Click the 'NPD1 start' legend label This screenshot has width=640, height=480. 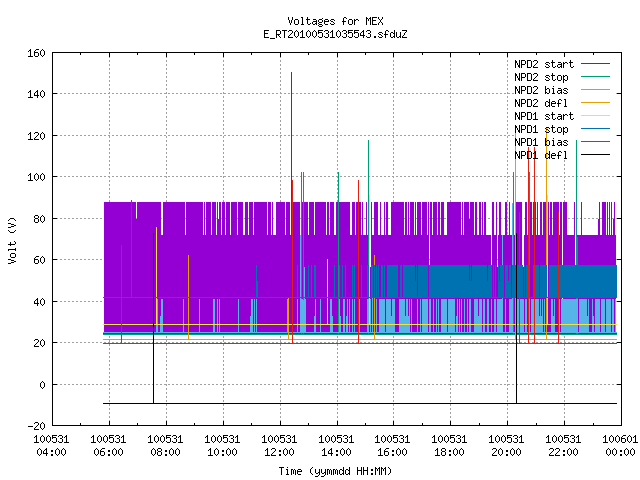pos(544,116)
